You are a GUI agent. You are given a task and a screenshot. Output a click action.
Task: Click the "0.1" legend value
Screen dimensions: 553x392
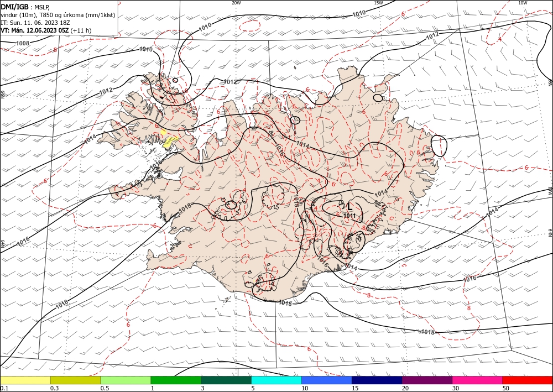4,388
